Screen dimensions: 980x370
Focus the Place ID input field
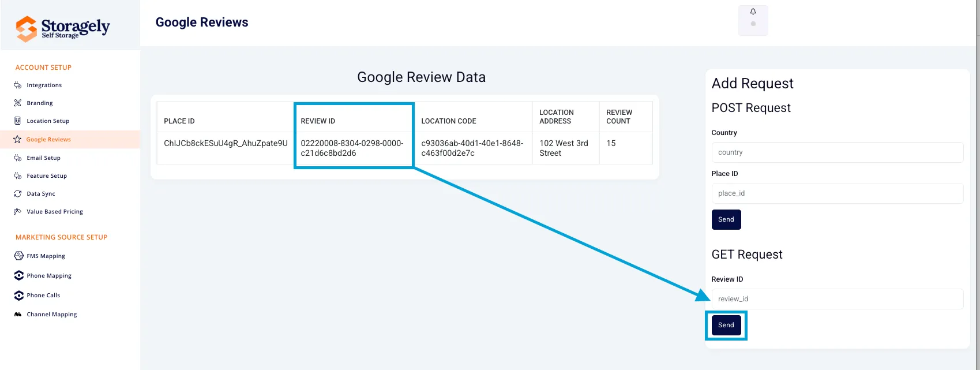tap(838, 193)
